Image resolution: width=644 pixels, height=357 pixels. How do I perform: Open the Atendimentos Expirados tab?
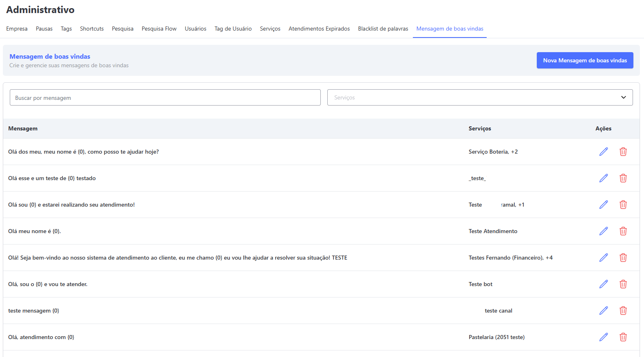click(x=319, y=29)
